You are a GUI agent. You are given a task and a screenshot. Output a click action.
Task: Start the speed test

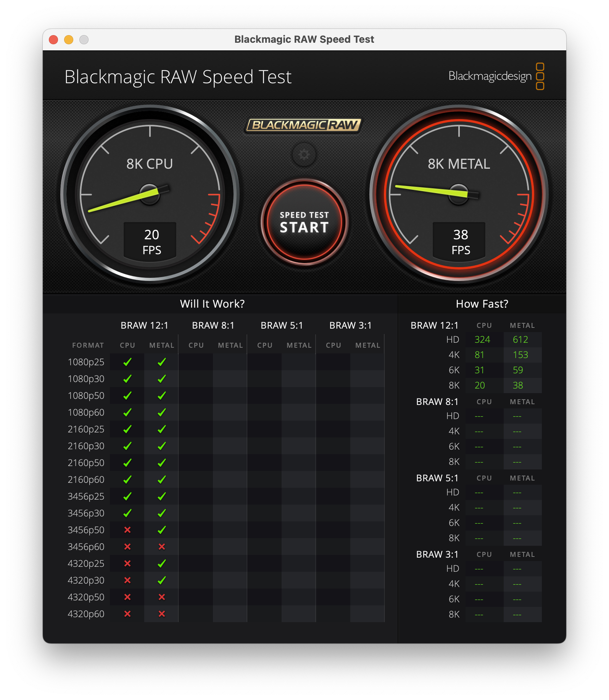(x=304, y=222)
